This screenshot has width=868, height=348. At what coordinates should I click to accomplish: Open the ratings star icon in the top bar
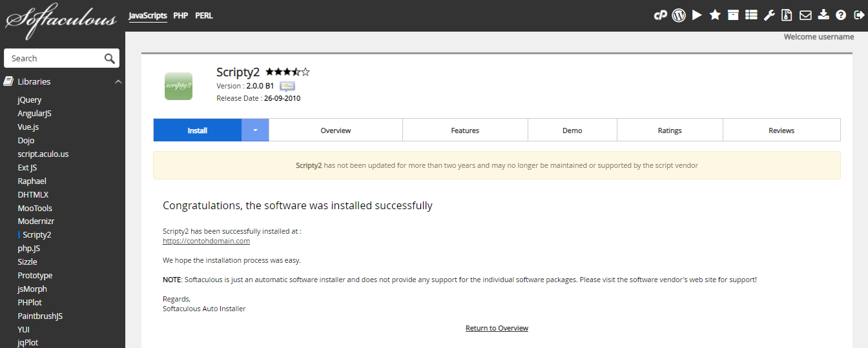[715, 15]
